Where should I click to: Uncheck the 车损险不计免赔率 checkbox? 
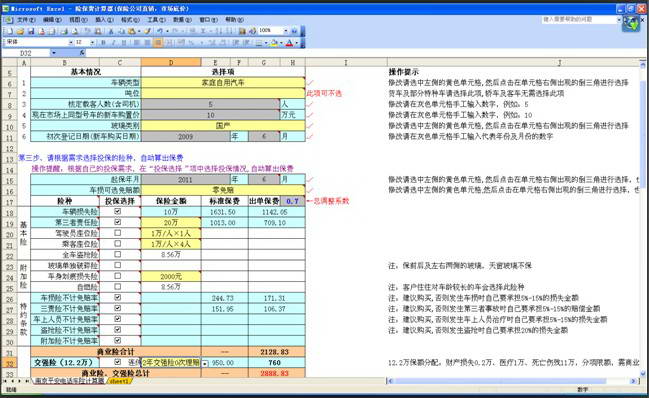pos(118,297)
